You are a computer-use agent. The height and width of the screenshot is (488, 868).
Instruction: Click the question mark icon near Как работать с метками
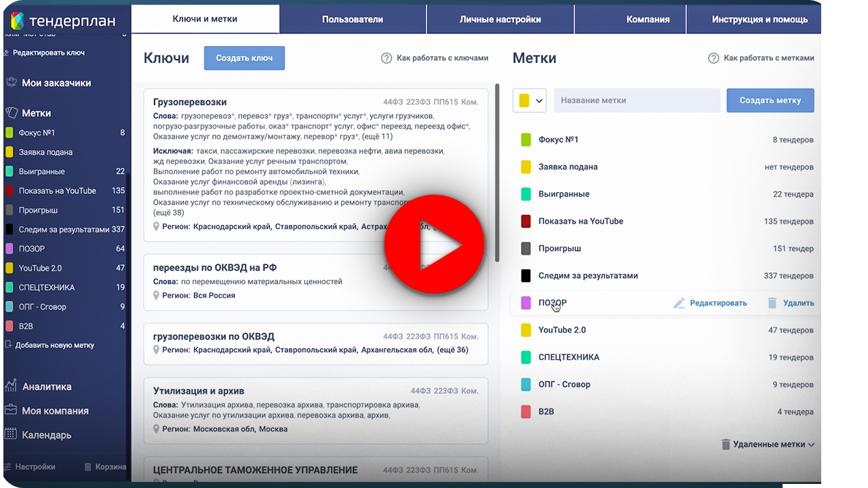[713, 58]
